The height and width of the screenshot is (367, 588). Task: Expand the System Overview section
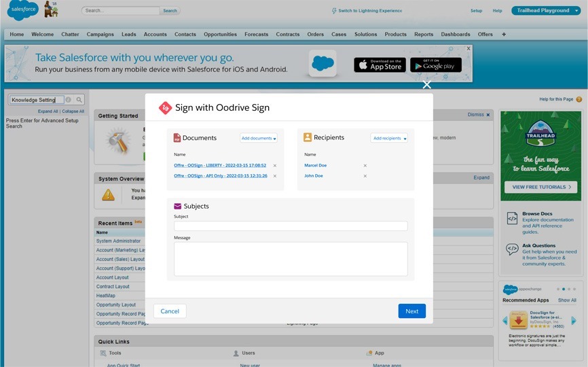(x=481, y=177)
